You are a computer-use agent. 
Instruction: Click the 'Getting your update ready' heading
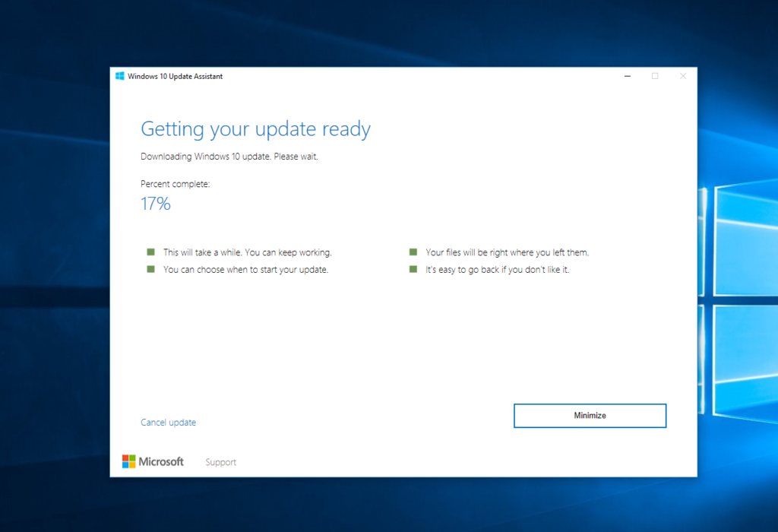tap(255, 129)
